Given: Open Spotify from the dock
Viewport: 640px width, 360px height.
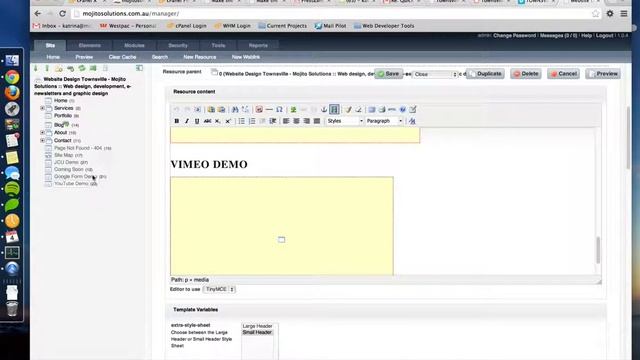Looking at the screenshot, I should click(12, 189).
